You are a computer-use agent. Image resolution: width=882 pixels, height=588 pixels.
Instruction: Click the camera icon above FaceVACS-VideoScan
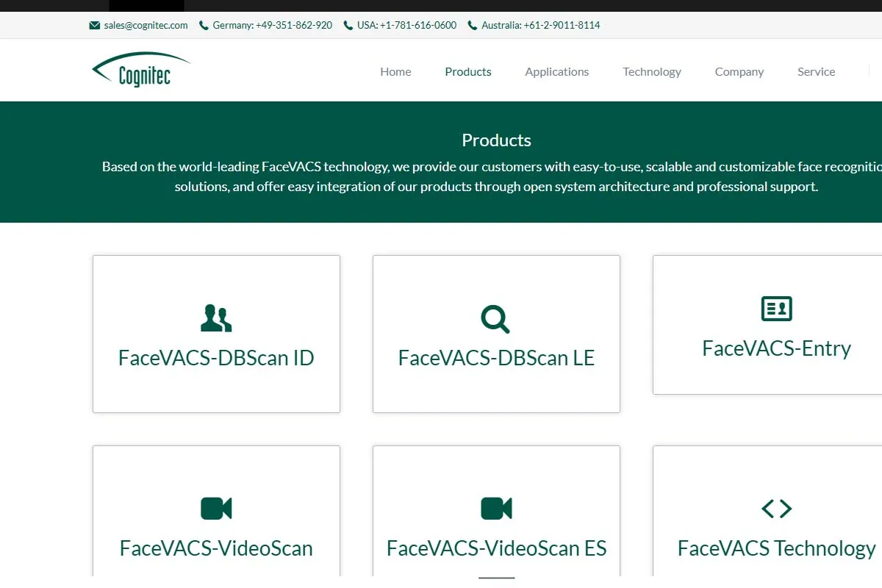click(216, 508)
